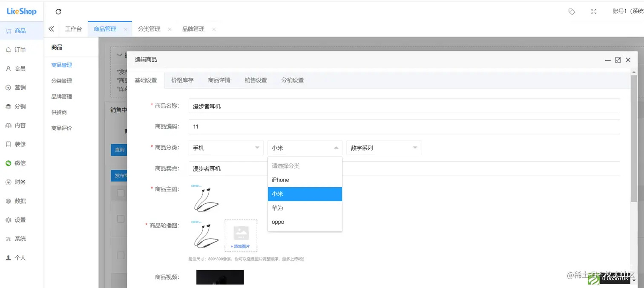
Task: Close the 编辑商品 dialog
Action: tap(628, 60)
